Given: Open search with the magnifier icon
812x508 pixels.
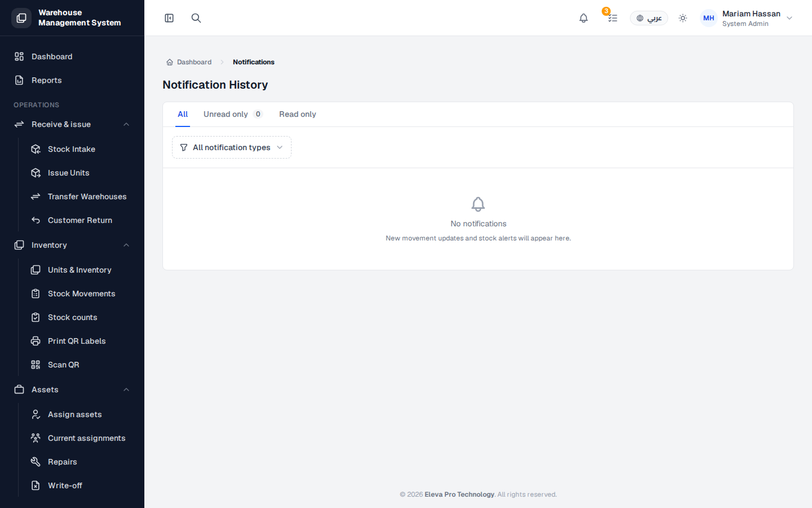Looking at the screenshot, I should click(x=196, y=18).
